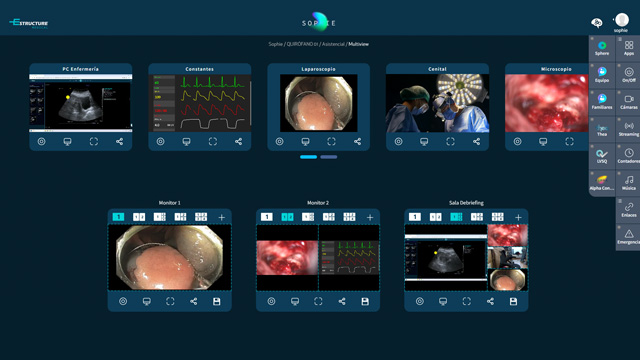Select one-plus-three layout for Sala Debriefing

(x=456, y=217)
